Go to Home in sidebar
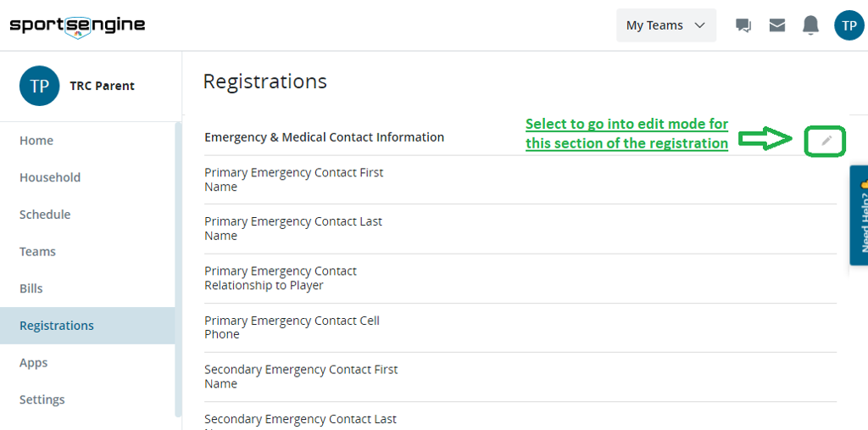 tap(36, 141)
